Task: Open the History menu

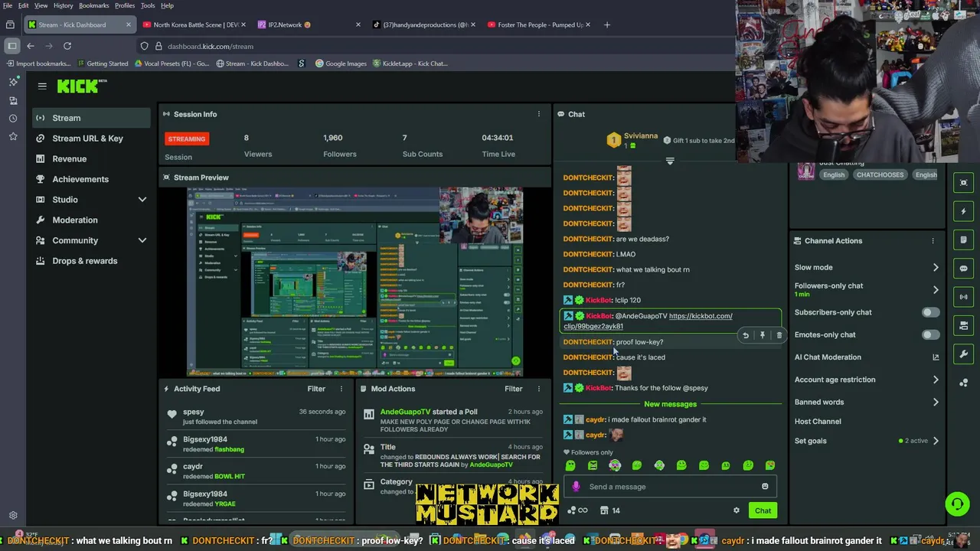Action: point(63,5)
